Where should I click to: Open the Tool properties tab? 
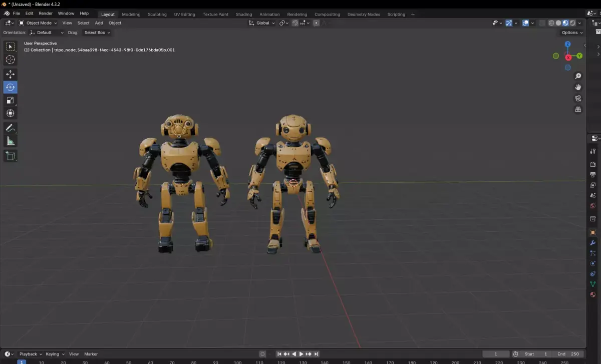593,151
